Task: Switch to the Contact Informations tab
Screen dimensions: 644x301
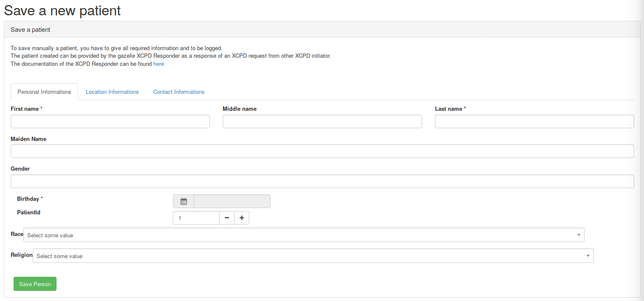Action: [179, 92]
